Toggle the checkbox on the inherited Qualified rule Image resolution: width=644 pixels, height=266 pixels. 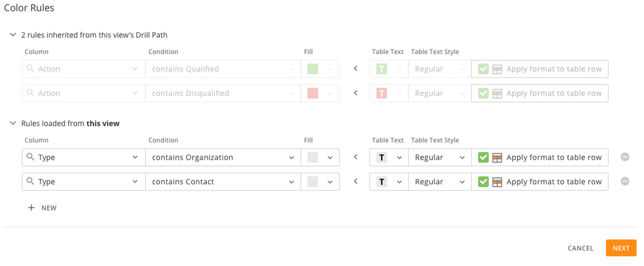click(483, 69)
